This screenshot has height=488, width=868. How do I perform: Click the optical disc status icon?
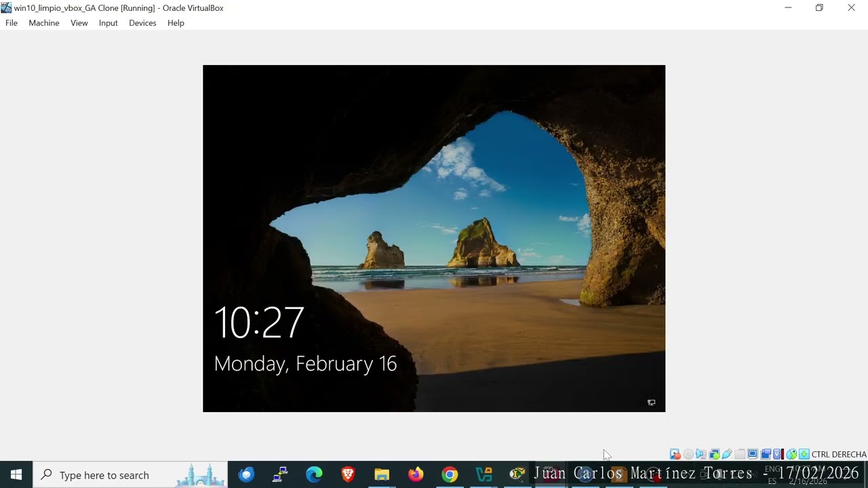click(688, 454)
